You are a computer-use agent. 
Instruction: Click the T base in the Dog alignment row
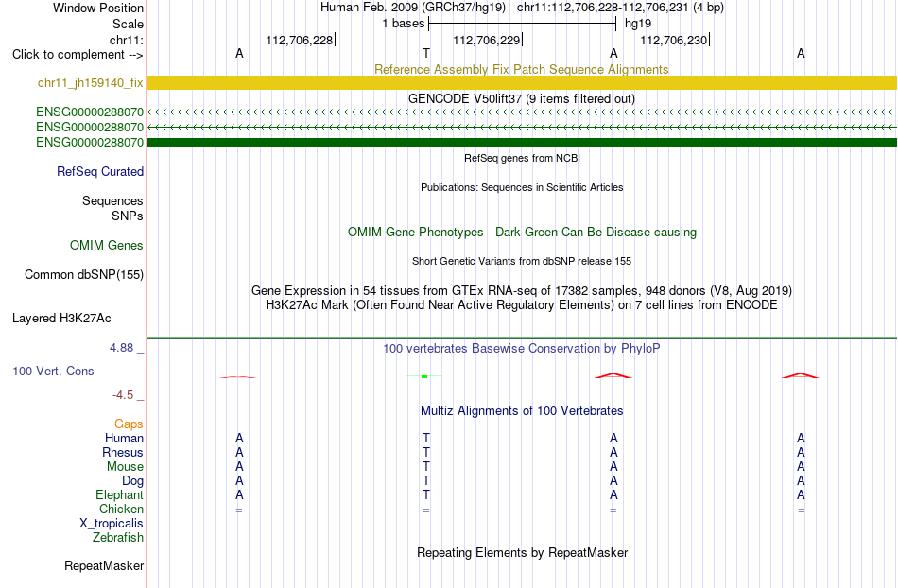click(x=426, y=481)
